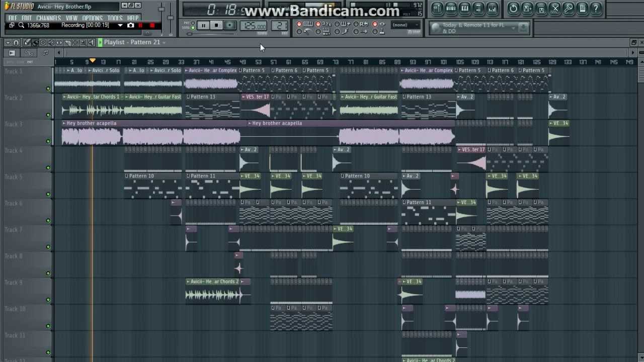Adjust the master volume slider

coord(161,9)
